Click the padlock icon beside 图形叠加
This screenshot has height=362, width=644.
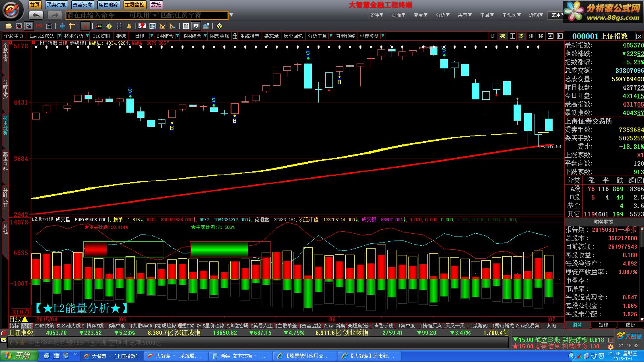(235, 36)
